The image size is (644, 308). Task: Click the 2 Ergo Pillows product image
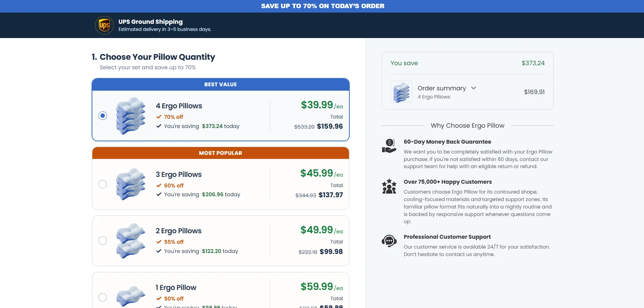click(131, 241)
